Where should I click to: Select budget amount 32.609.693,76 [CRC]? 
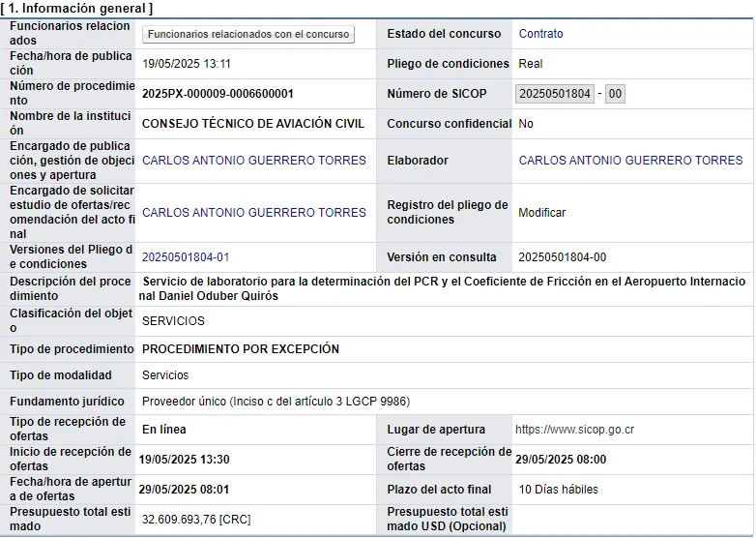[196, 520]
